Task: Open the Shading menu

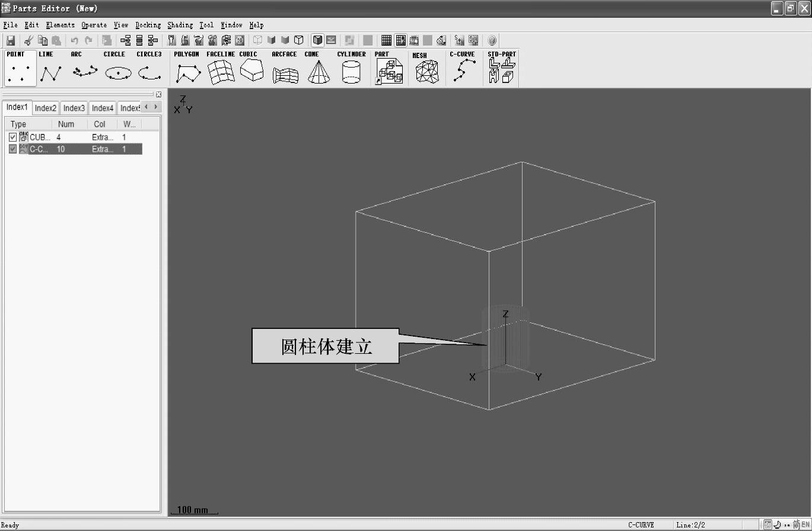Action: (x=180, y=25)
